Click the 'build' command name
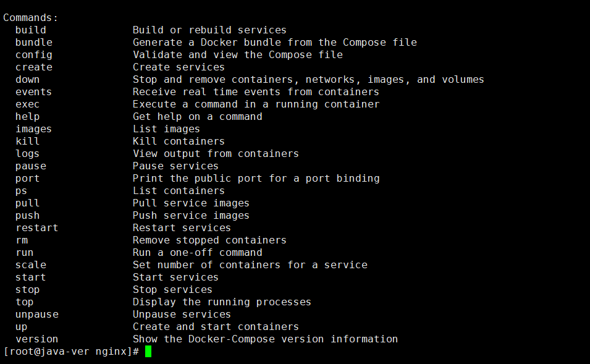Image resolution: width=590 pixels, height=364 pixels. (x=30, y=30)
